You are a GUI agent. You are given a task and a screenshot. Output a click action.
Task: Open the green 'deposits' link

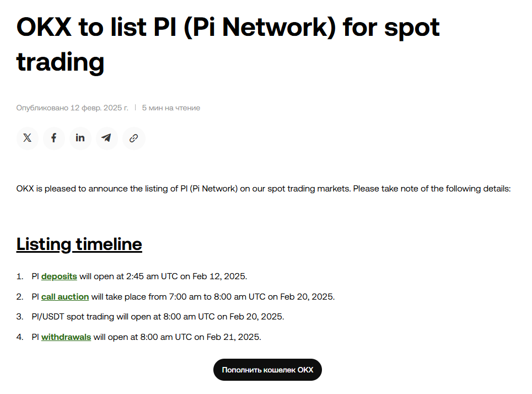[59, 276]
